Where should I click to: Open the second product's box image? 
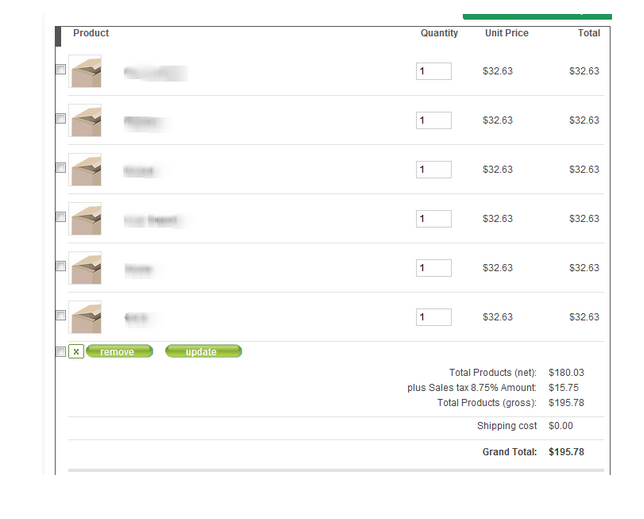(x=85, y=120)
